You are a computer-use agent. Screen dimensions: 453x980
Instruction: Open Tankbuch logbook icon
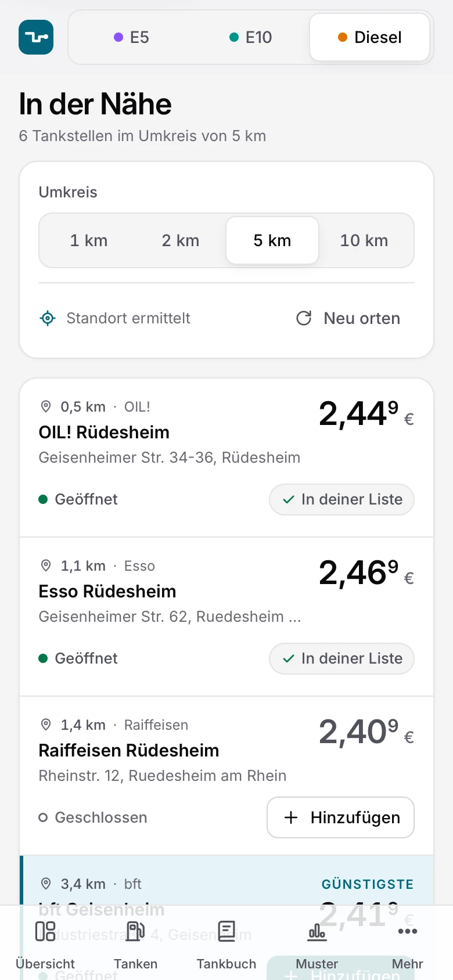[227, 931]
